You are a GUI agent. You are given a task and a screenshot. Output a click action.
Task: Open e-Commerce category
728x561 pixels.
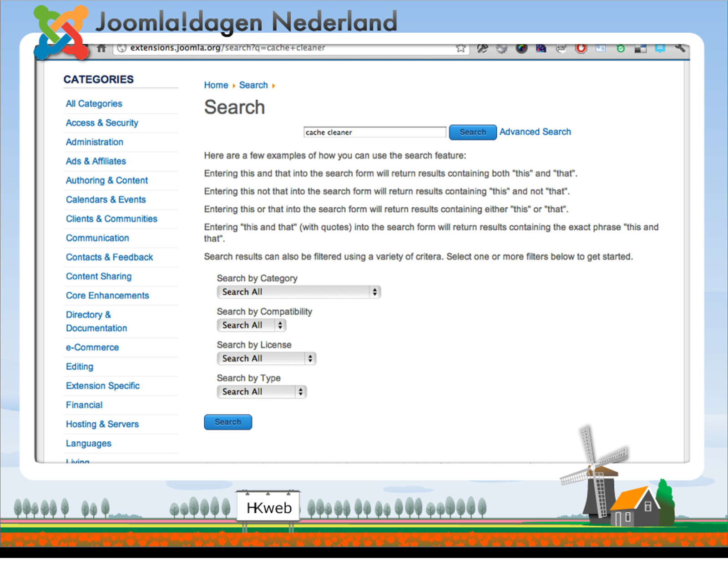coord(92,347)
